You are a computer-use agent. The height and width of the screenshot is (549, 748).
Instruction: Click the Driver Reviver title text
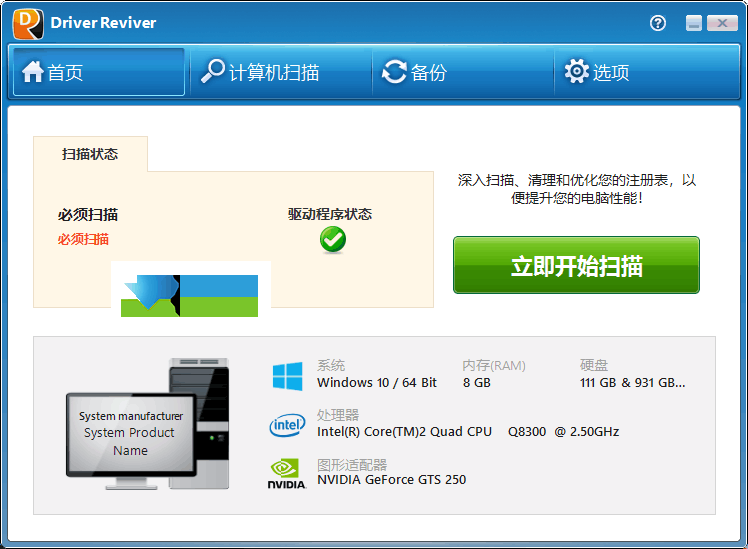click(x=104, y=23)
